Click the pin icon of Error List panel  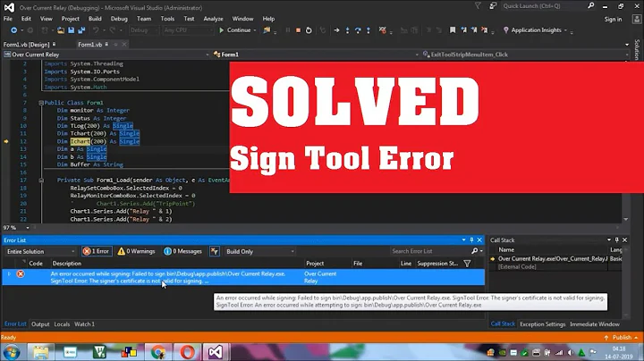(471, 240)
